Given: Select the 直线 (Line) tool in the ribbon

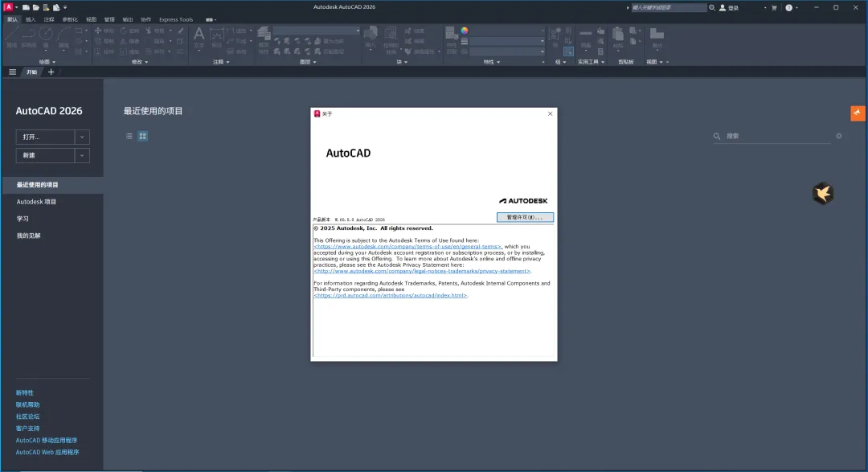Looking at the screenshot, I should (x=11, y=37).
